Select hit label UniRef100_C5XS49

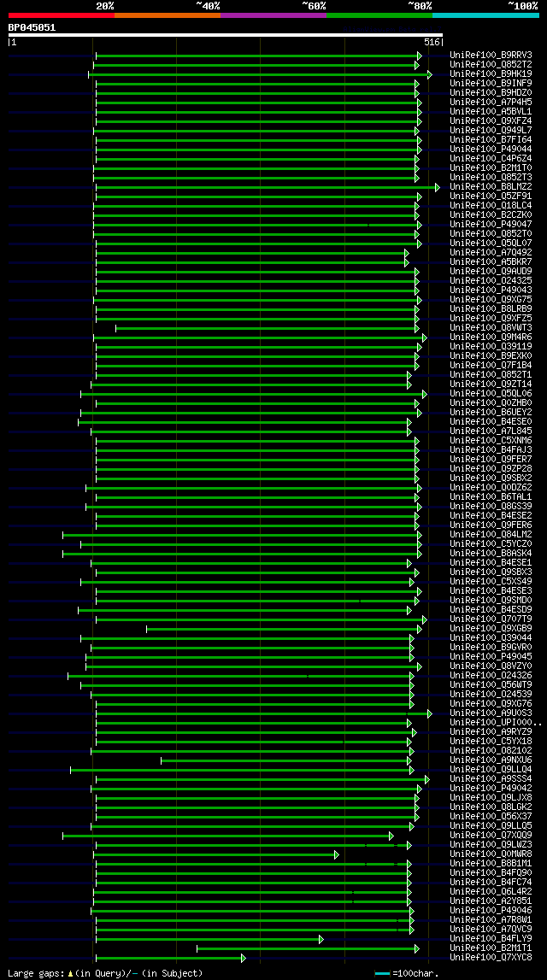pos(491,582)
